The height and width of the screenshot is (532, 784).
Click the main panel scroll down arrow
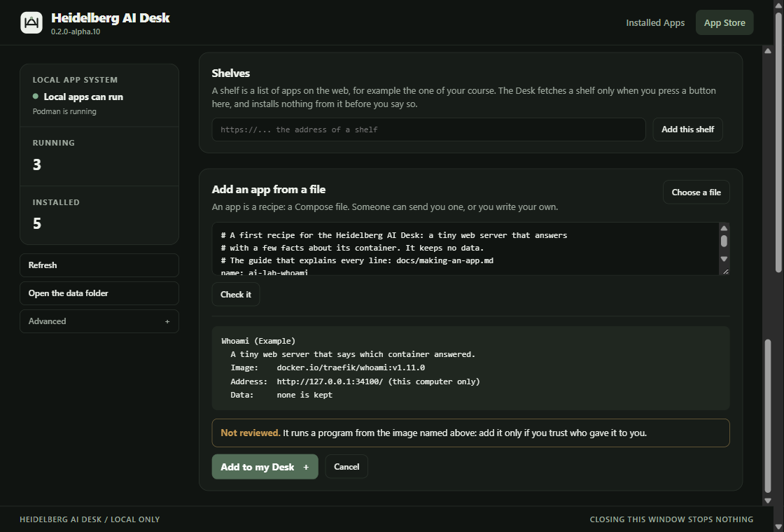coord(768,500)
